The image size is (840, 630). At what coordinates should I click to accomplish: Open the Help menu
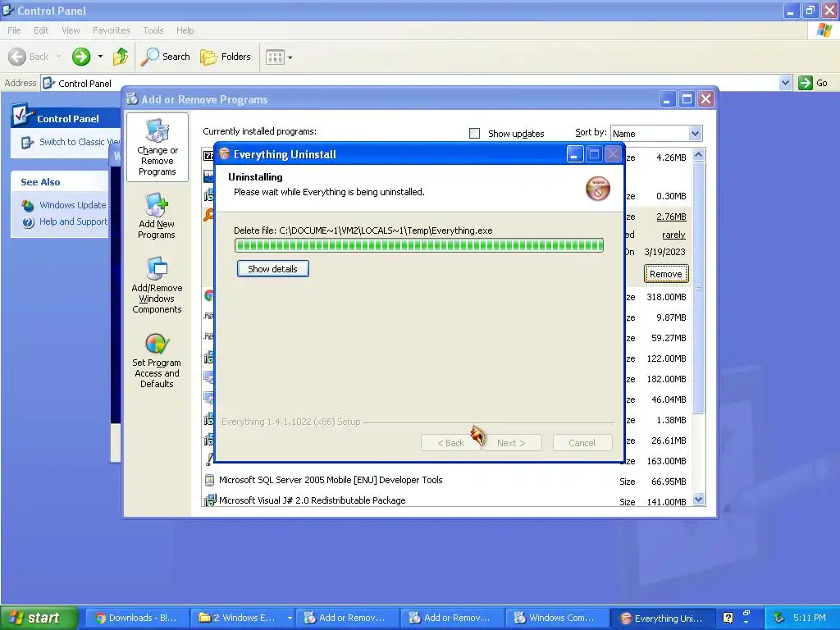185,30
